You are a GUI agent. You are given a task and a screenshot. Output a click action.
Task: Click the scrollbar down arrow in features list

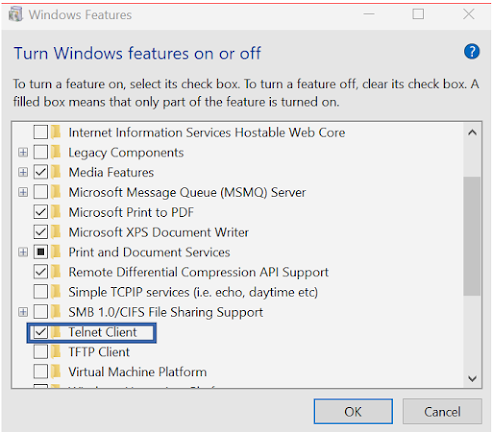[472, 379]
